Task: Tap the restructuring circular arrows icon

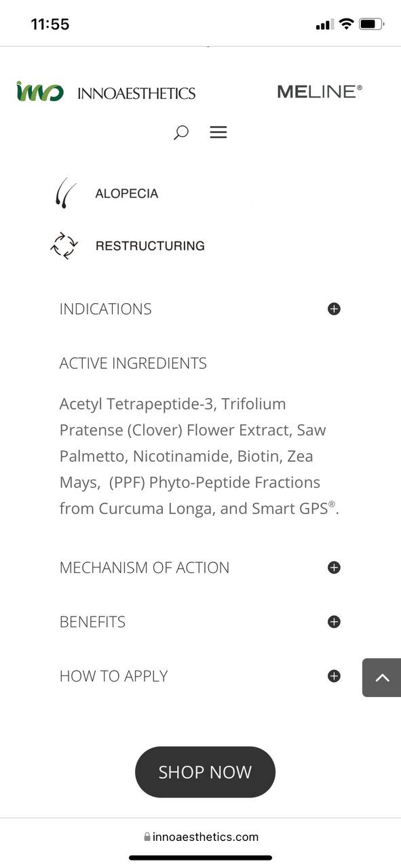Action: [64, 245]
